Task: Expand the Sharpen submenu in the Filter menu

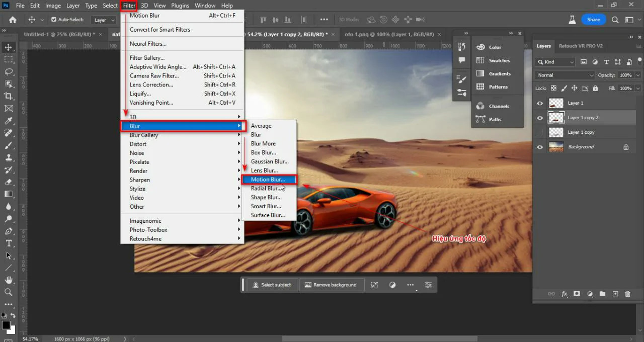Action: tap(139, 180)
